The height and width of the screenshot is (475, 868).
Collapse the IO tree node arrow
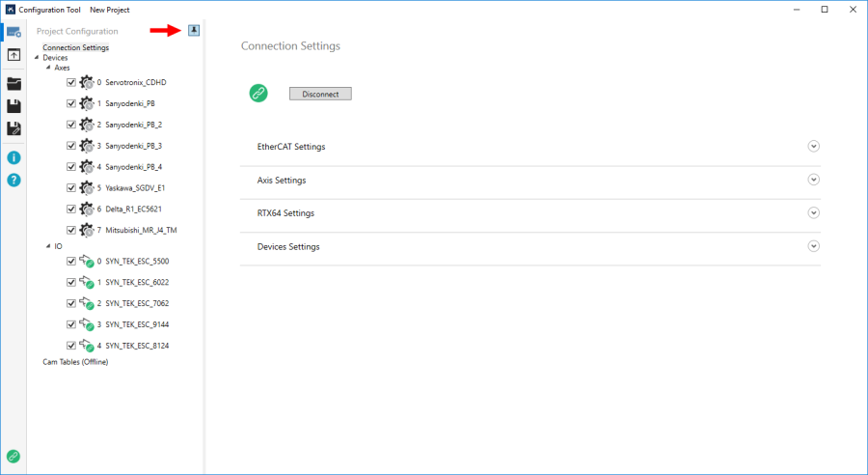[48, 246]
